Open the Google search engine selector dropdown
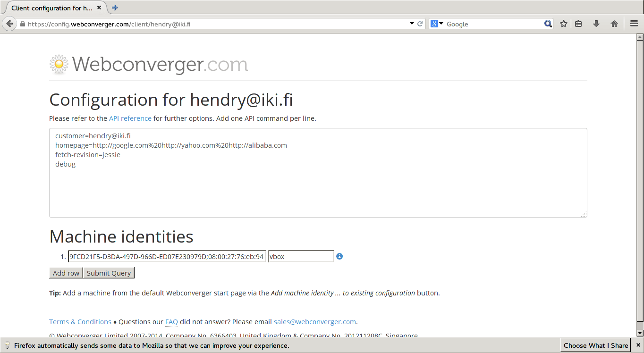The width and height of the screenshot is (644, 353). point(437,24)
